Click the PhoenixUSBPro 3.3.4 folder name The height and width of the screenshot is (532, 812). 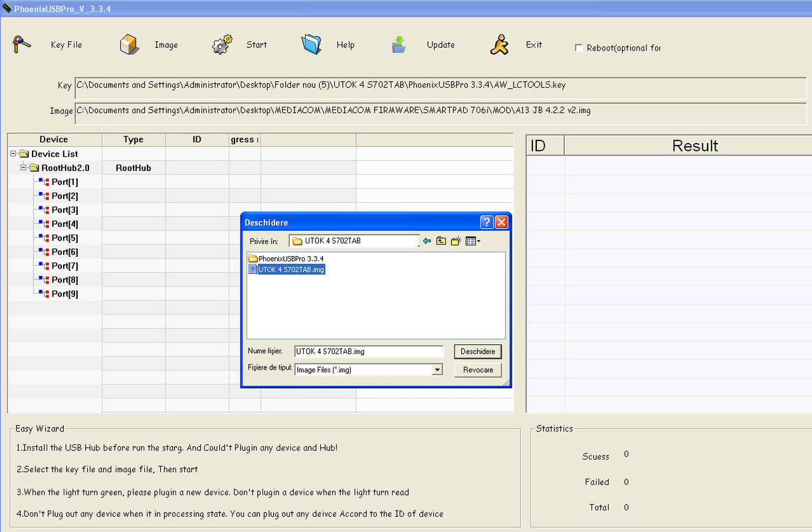(x=291, y=258)
